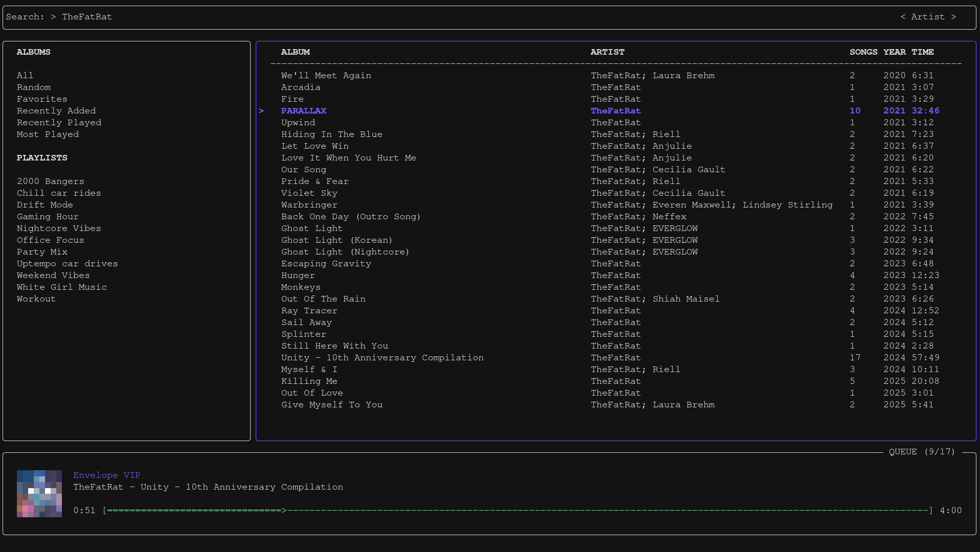Click the right arrow beside Artist filter

pyautogui.click(x=953, y=17)
